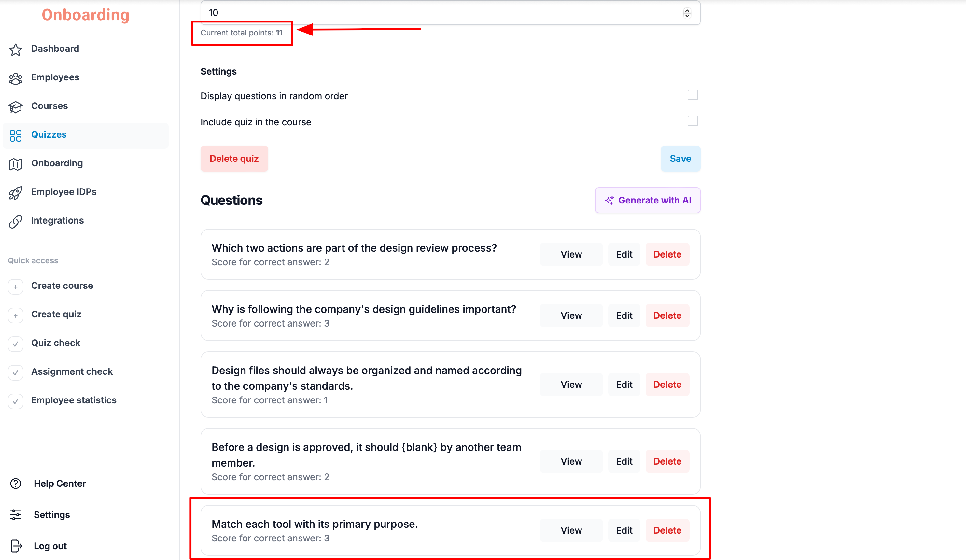Viewport: 966px width, 560px height.
Task: Click the plus icon beside Create course
Action: pyautogui.click(x=15, y=287)
